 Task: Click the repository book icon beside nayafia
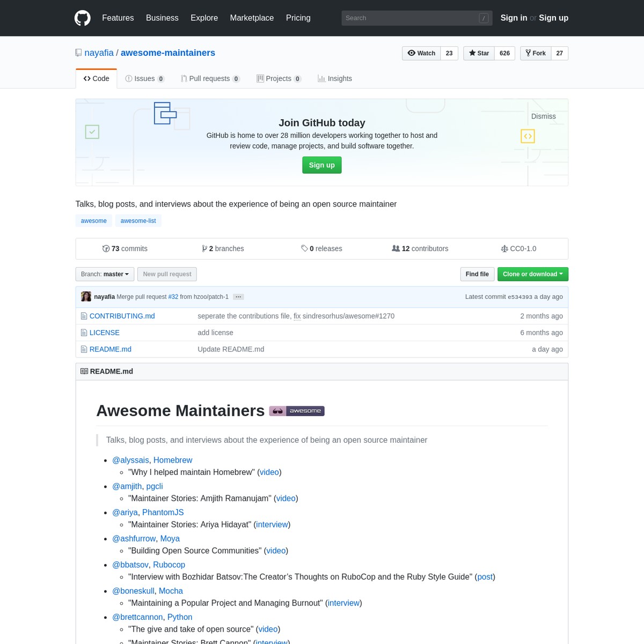[x=79, y=53]
